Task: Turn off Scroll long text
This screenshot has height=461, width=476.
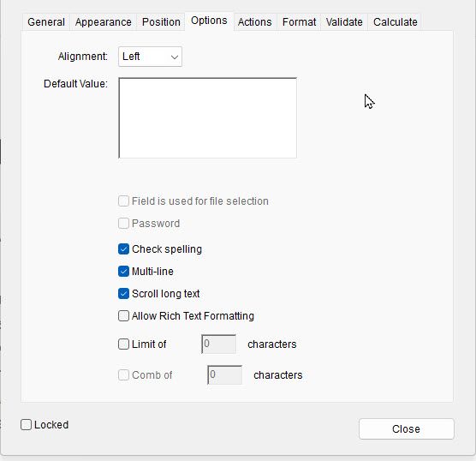Action: click(123, 294)
